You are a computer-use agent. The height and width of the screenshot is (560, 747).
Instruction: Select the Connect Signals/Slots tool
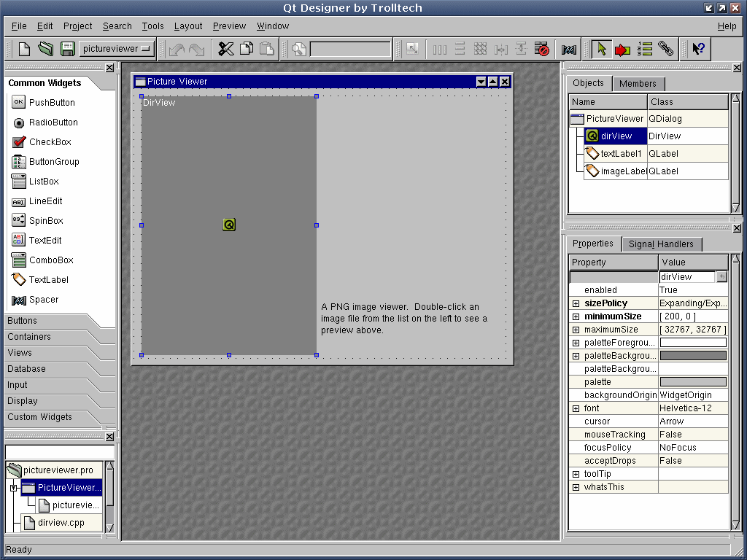point(622,49)
